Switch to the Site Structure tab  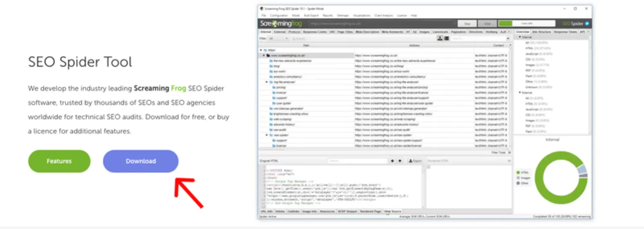(x=541, y=32)
